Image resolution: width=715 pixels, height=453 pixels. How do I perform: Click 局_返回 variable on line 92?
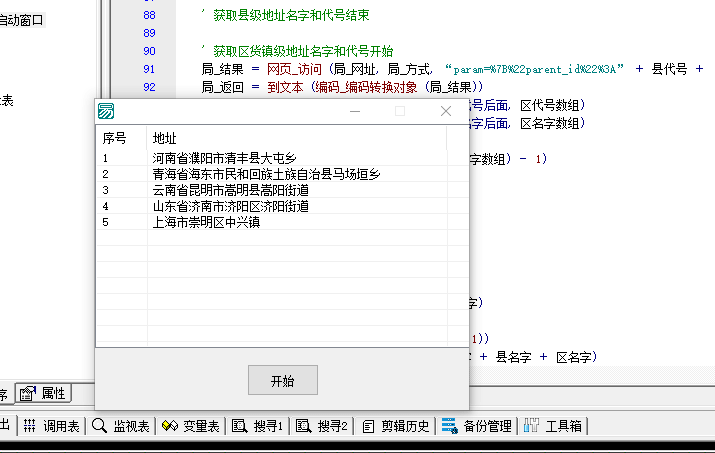[x=223, y=87]
